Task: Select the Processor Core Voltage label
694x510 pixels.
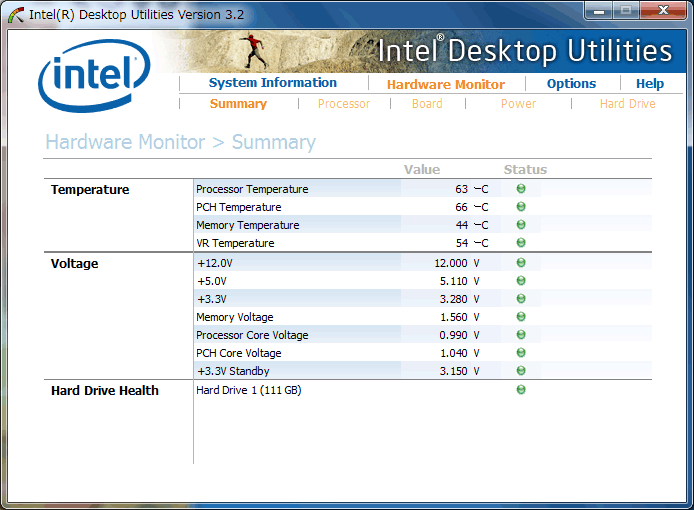Action: click(x=252, y=335)
